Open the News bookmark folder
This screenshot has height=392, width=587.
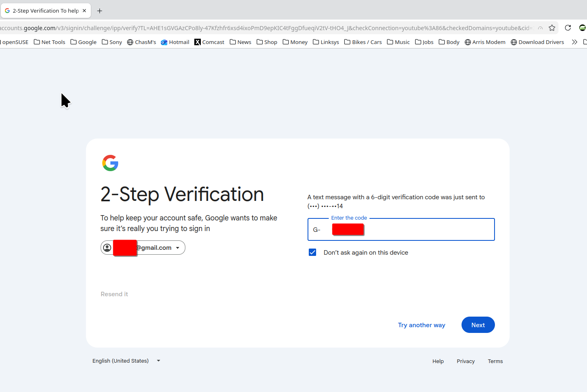pyautogui.click(x=240, y=42)
